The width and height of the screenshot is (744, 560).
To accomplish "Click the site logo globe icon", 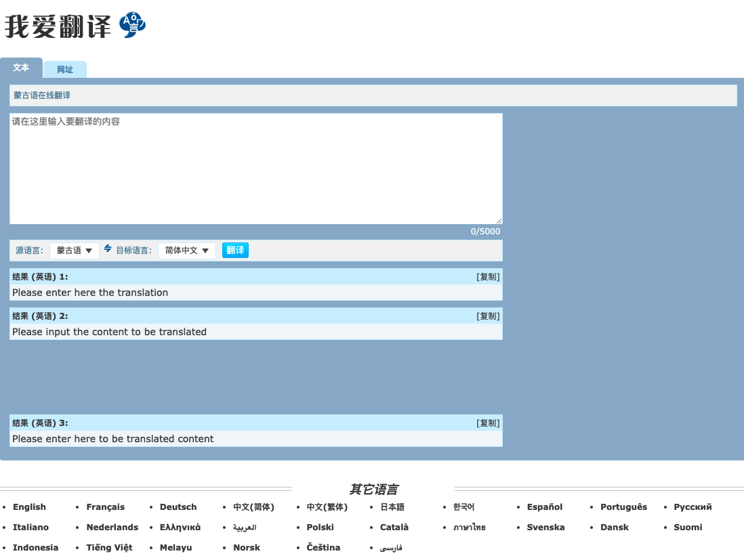I will pos(132,26).
